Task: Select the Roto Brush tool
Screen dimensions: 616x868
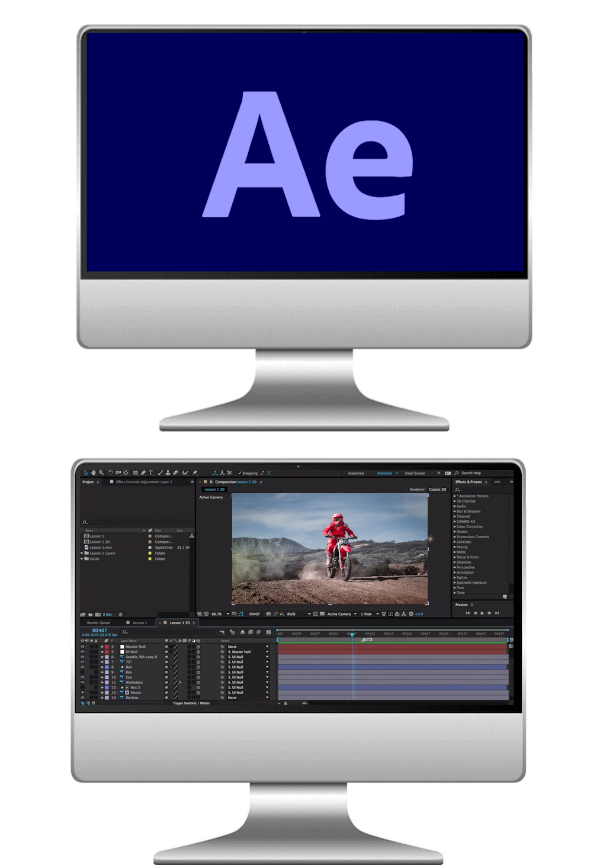Action: click(x=185, y=472)
